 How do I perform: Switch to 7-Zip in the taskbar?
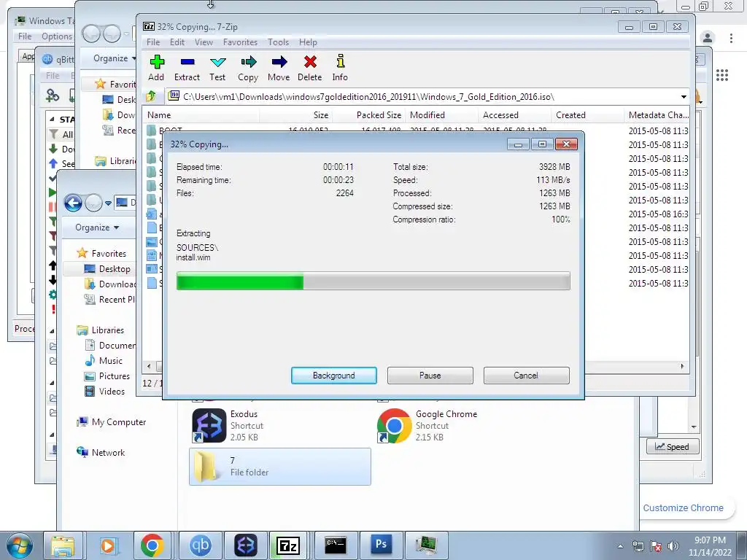[289, 545]
